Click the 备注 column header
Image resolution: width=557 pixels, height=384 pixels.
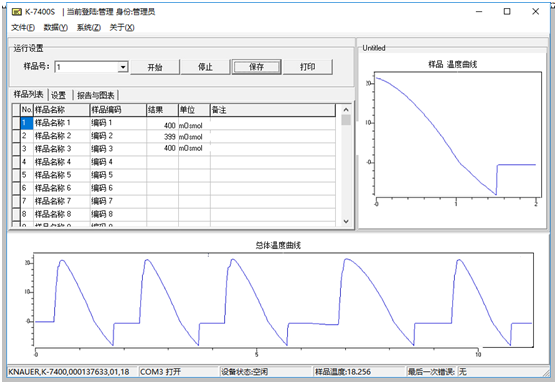point(272,110)
